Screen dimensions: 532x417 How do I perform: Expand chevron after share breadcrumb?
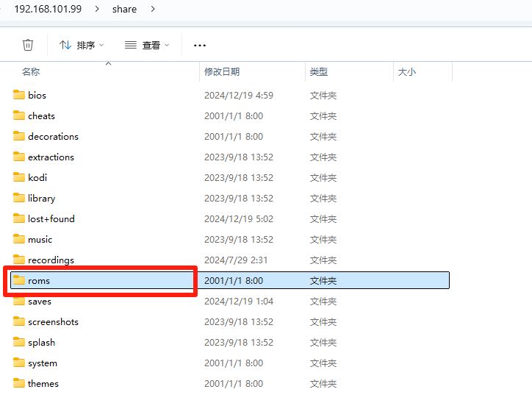(153, 9)
